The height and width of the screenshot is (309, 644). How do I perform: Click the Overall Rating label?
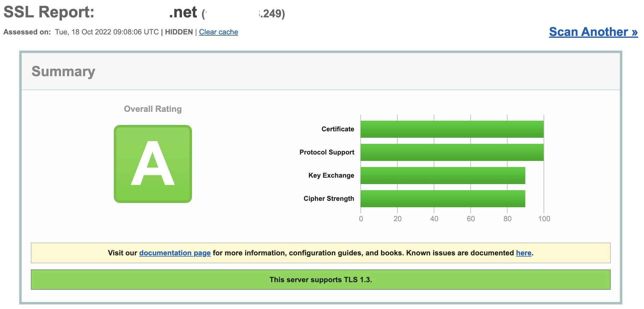153,109
